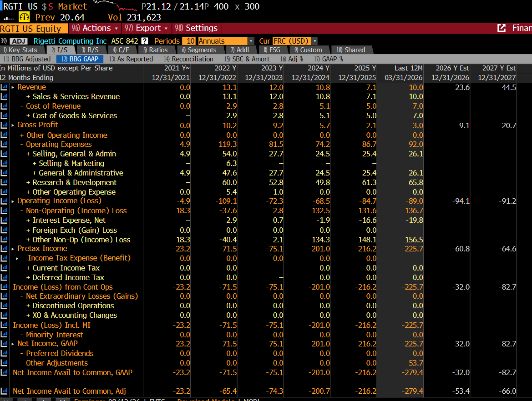Click chart icon for Discontinued Operations
532x401 pixels.
[x=4, y=306]
